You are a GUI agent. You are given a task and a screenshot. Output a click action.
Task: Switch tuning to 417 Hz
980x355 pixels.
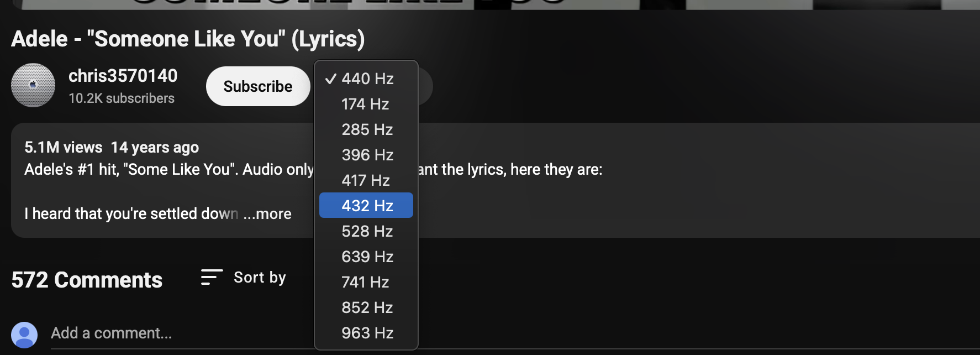coord(365,180)
